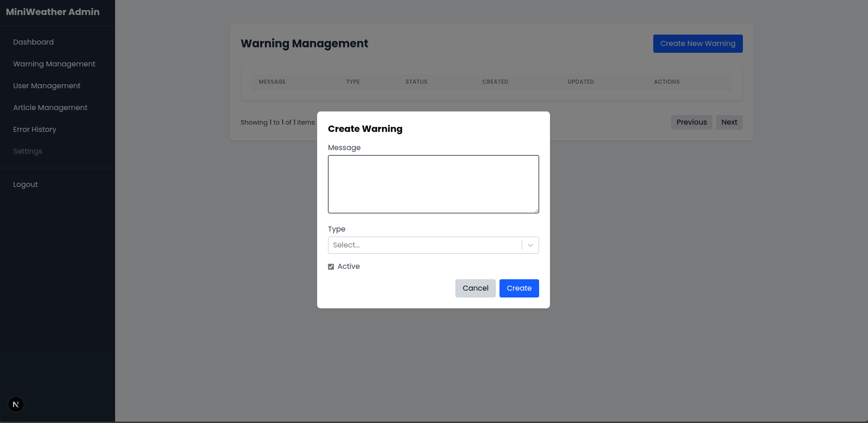Click the Message field label
Viewport: 868px width, 423px height.
344,148
